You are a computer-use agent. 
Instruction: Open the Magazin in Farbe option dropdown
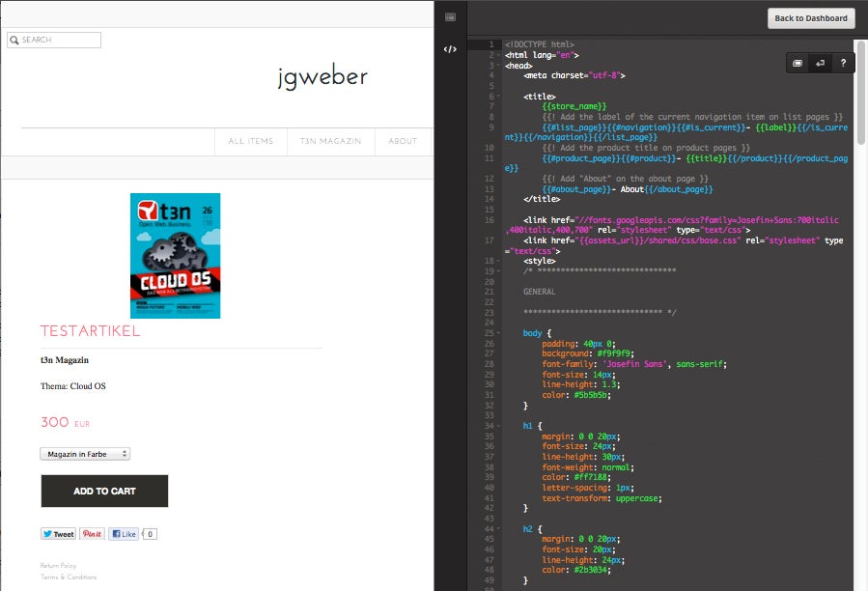coord(85,454)
